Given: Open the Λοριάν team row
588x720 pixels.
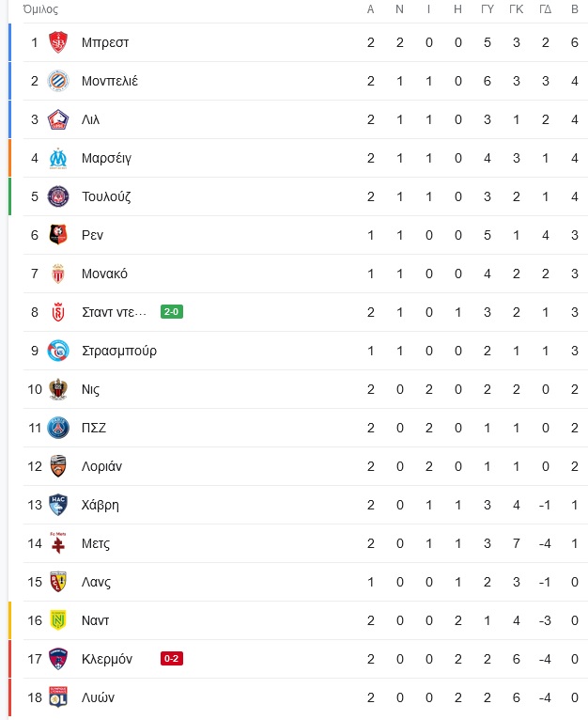Looking at the screenshot, I should click(x=304, y=466).
